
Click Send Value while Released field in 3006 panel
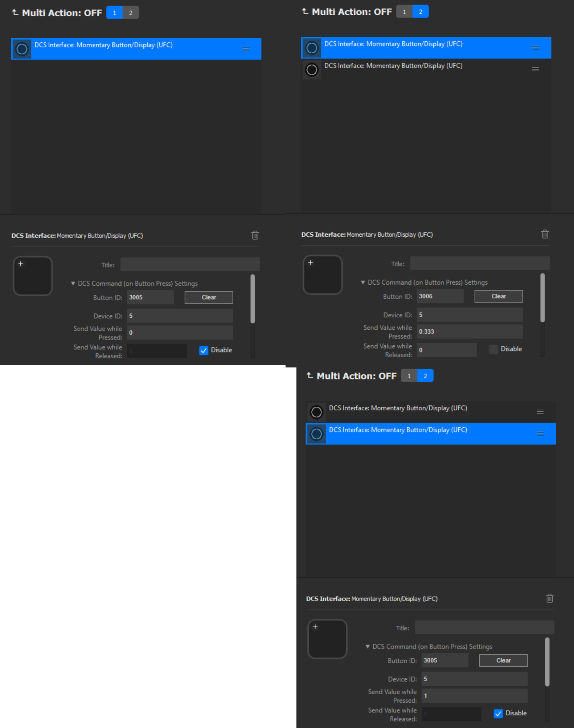(x=447, y=350)
